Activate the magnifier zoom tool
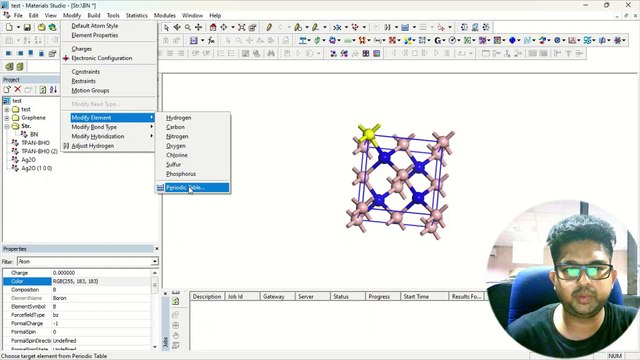This screenshot has width=640, height=360. [188, 27]
